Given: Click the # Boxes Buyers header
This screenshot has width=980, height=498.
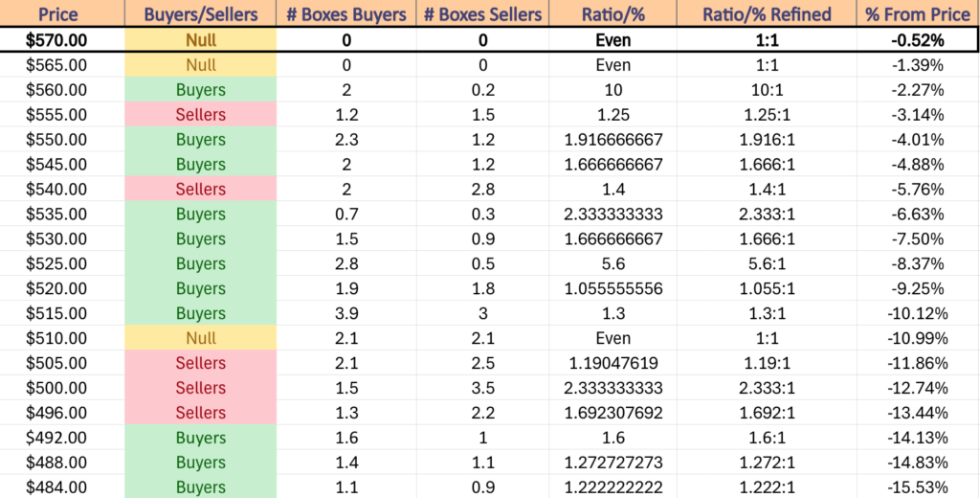Looking at the screenshot, I should click(x=346, y=13).
